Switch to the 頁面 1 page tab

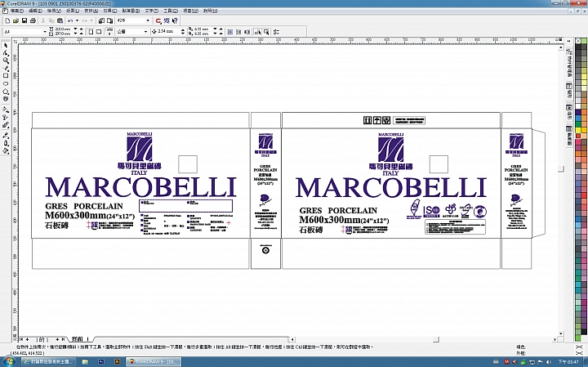(80, 339)
